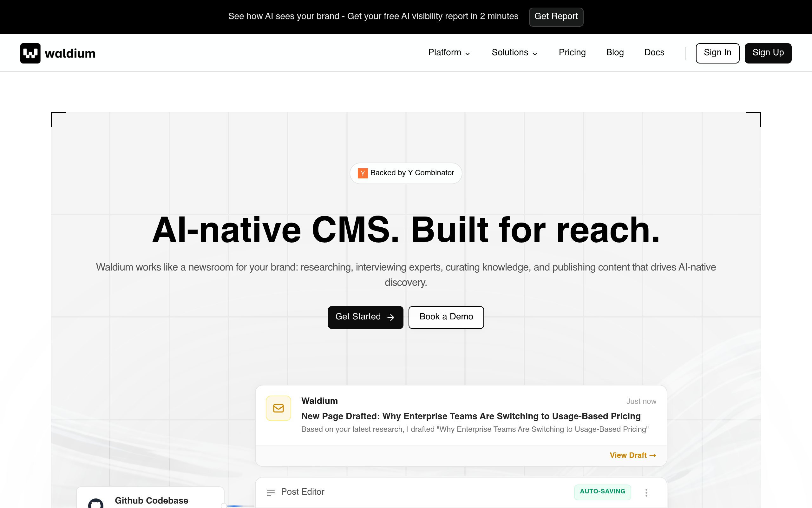Click the GitHub logo icon
Image resolution: width=812 pixels, height=508 pixels.
point(95,503)
